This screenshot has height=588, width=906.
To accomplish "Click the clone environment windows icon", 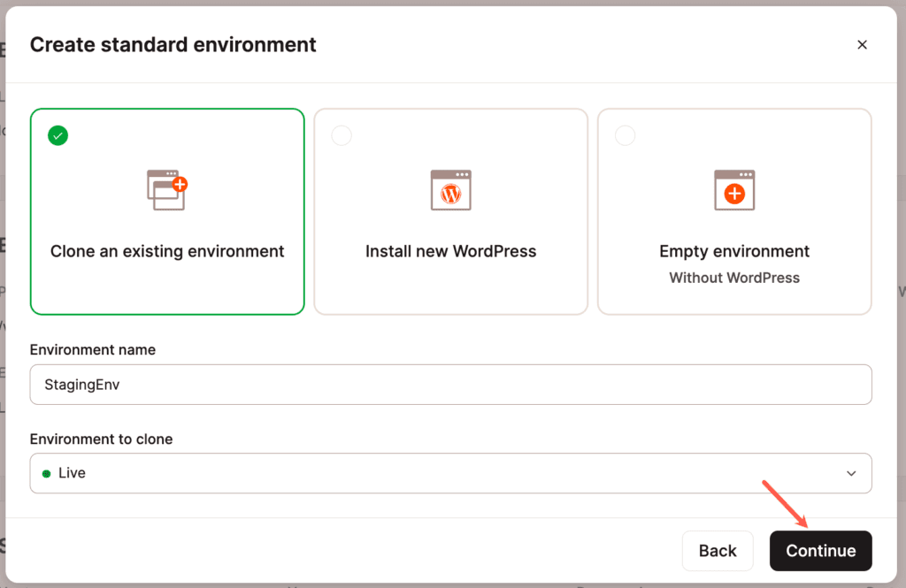I will 167,190.
